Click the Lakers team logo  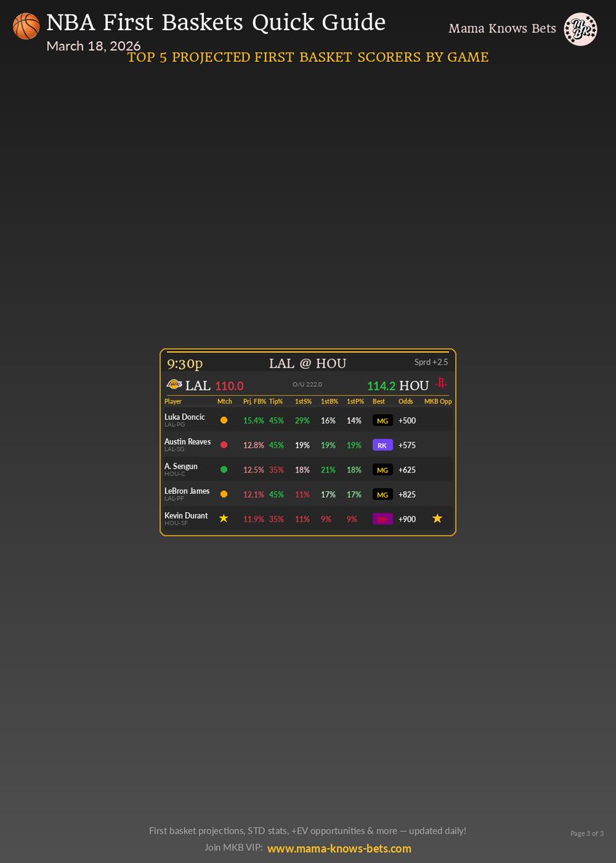tap(174, 385)
